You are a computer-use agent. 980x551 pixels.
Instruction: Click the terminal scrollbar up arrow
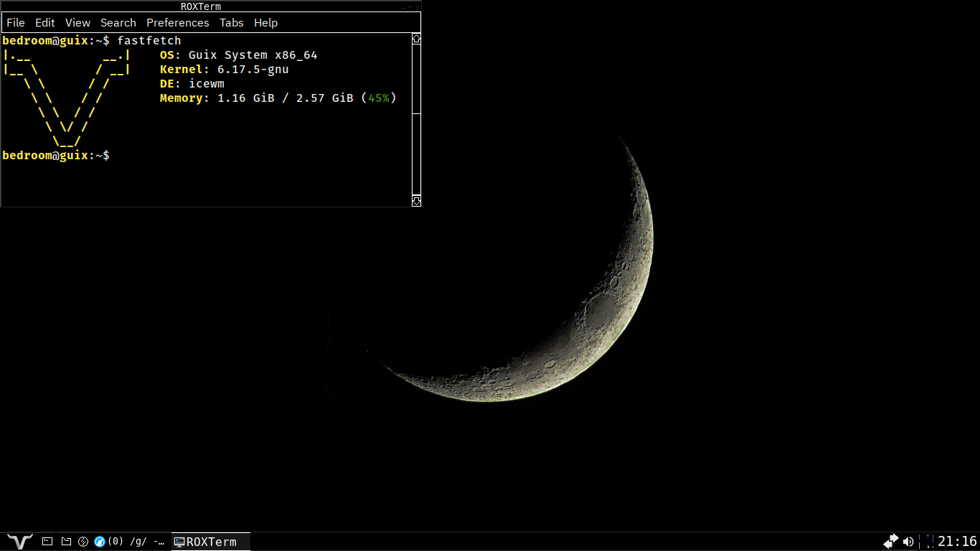(x=416, y=39)
